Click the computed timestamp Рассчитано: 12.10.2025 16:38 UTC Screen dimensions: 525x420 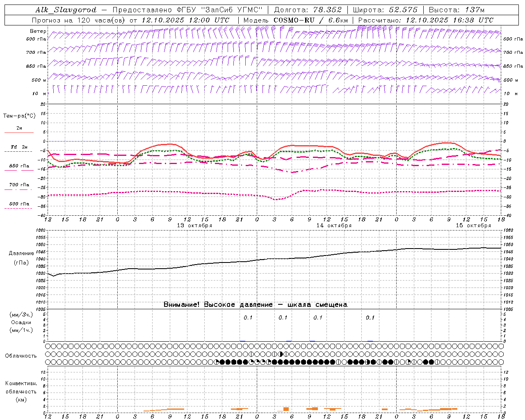point(426,20)
